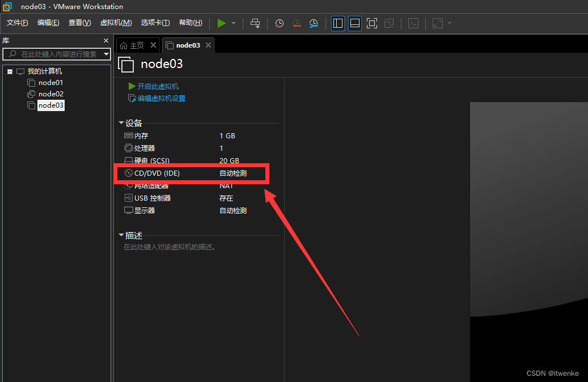Select 我的计算机 in the library tree

pos(45,71)
